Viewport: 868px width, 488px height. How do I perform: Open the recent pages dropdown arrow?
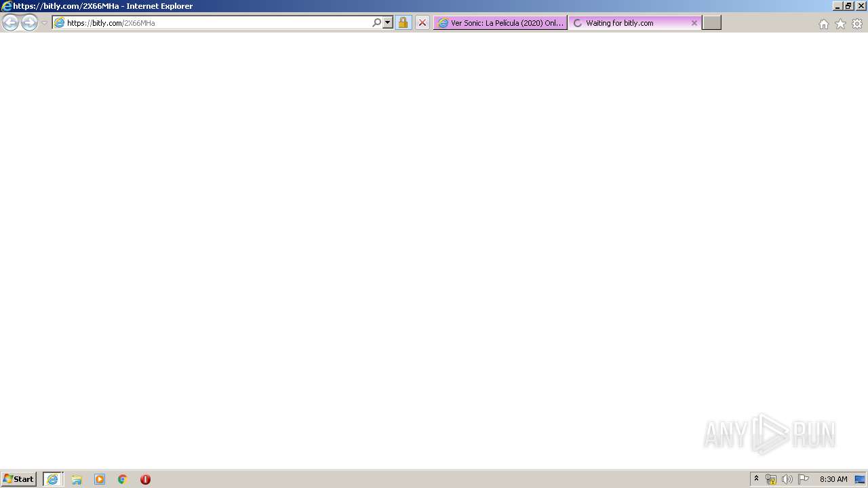pos(45,23)
